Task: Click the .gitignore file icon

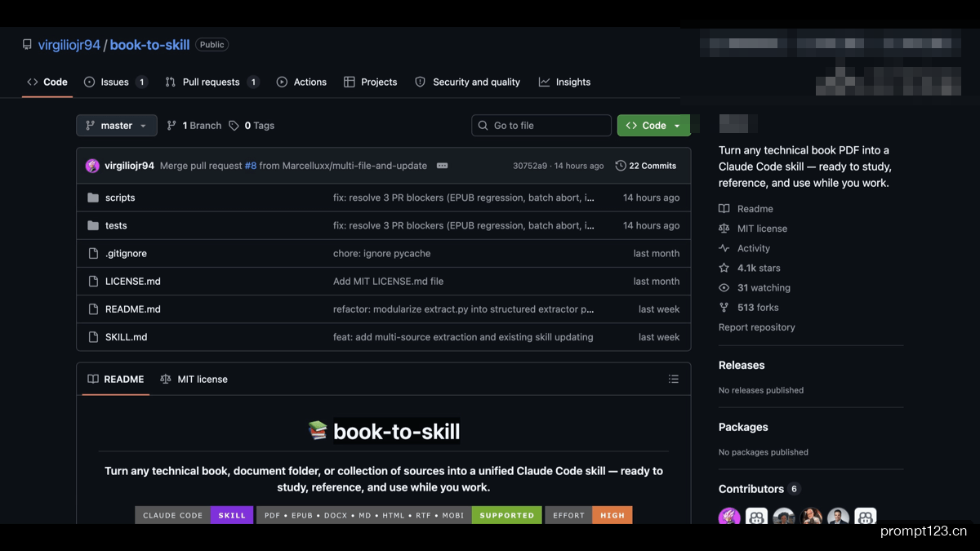Action: coord(93,253)
